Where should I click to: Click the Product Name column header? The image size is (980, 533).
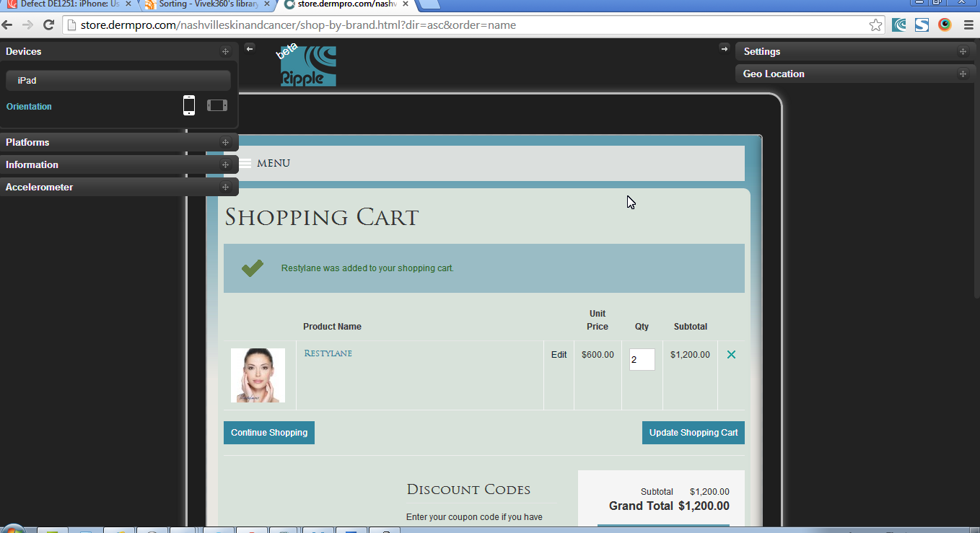point(332,327)
